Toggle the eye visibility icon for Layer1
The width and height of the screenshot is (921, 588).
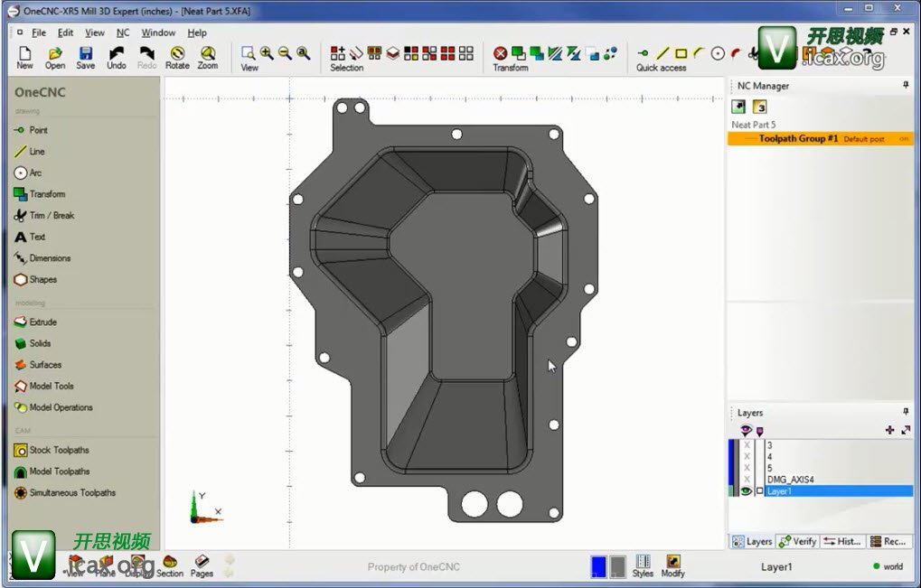[747, 491]
